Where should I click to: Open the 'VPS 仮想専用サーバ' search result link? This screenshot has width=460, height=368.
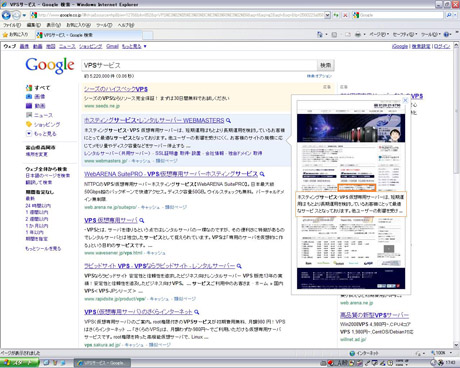pyautogui.click(x=111, y=220)
